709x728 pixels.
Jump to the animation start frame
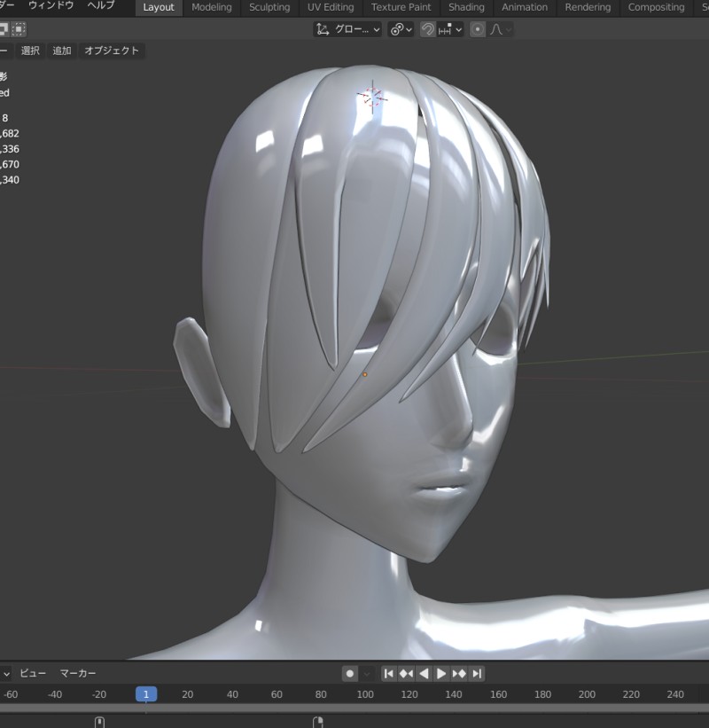[388, 674]
